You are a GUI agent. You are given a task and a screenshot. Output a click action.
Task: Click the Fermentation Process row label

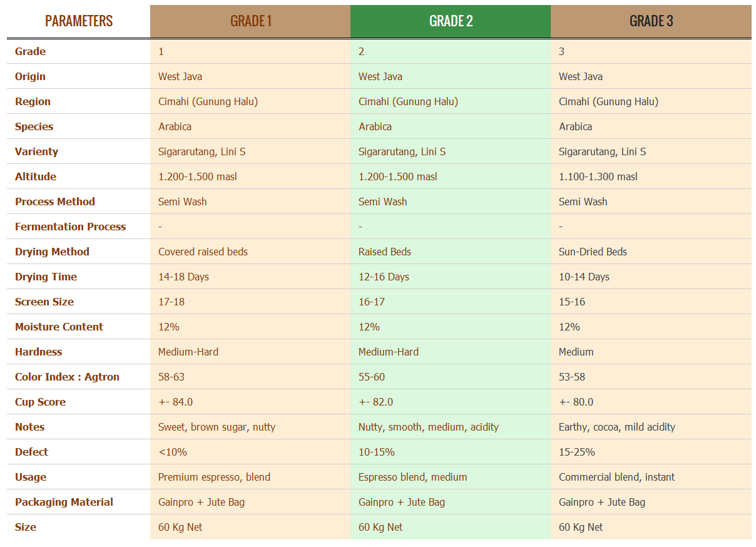70,227
